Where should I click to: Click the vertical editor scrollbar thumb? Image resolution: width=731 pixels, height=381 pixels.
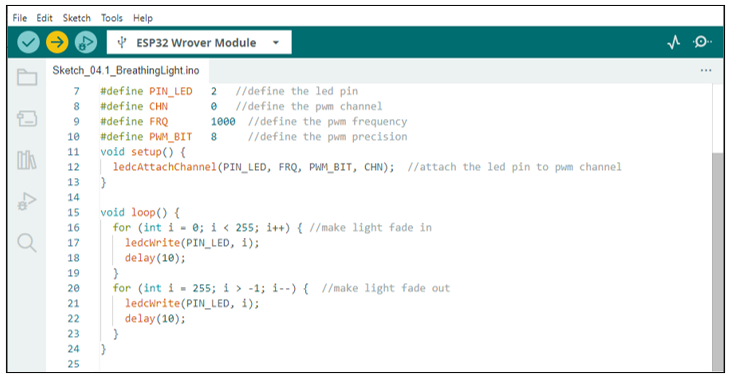click(718, 261)
